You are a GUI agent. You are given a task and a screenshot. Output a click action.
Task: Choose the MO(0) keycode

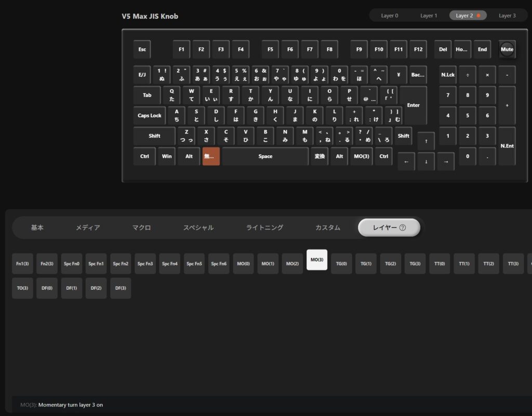[x=243, y=264]
